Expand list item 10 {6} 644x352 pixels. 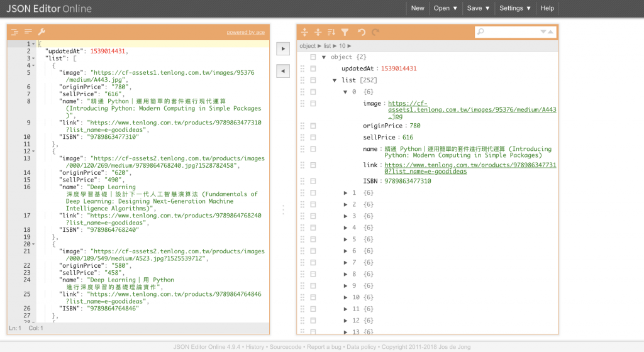[345, 297]
